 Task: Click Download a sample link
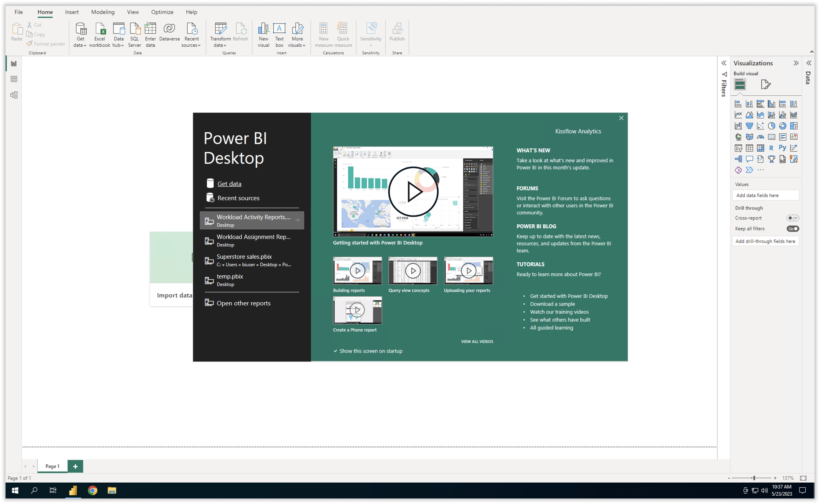click(x=552, y=304)
